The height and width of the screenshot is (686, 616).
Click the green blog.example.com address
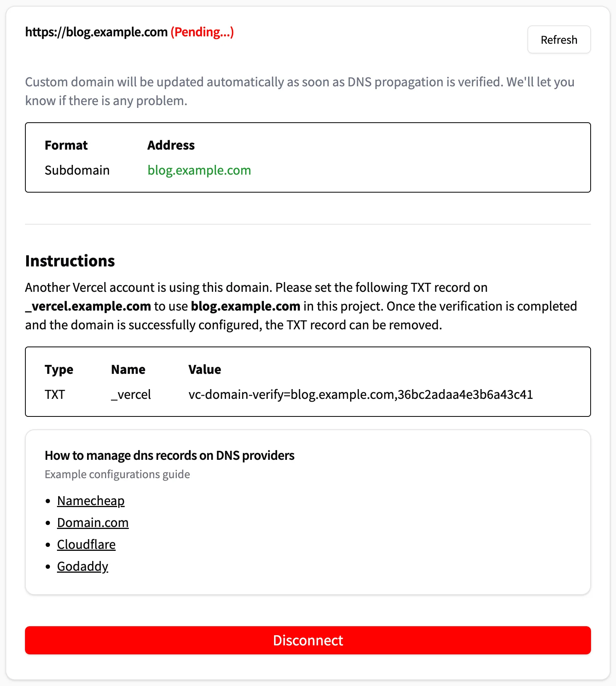coord(199,170)
